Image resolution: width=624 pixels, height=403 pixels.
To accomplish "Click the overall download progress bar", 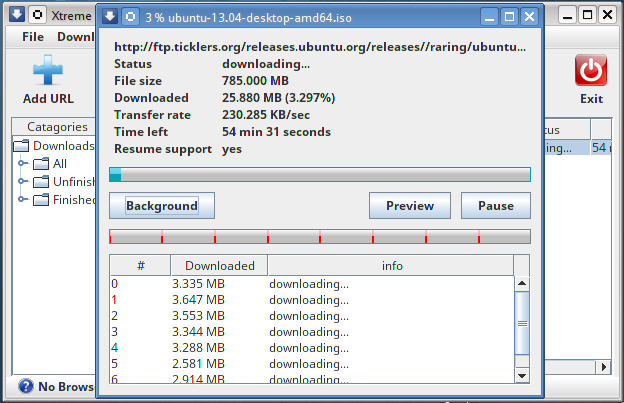I will click(320, 175).
